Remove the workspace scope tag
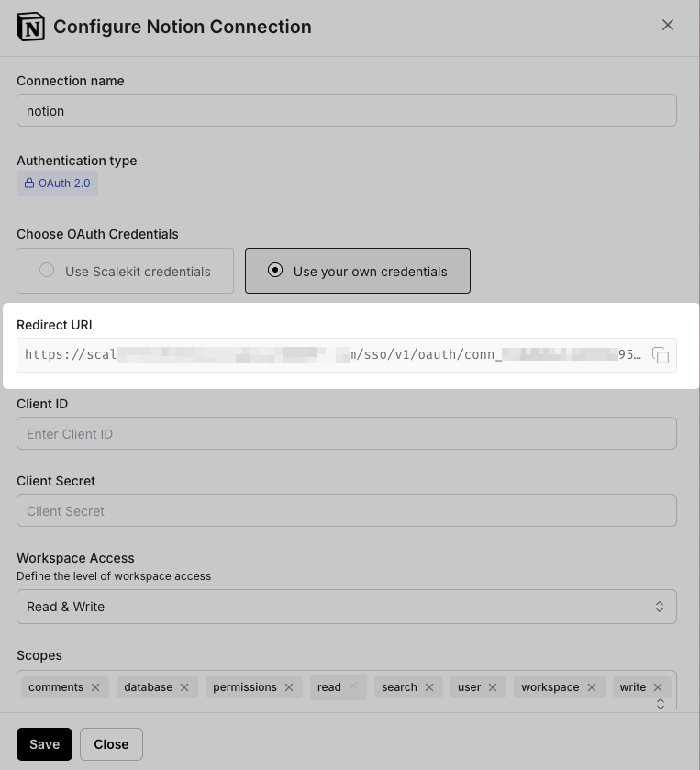The width and height of the screenshot is (700, 770). pos(592,687)
